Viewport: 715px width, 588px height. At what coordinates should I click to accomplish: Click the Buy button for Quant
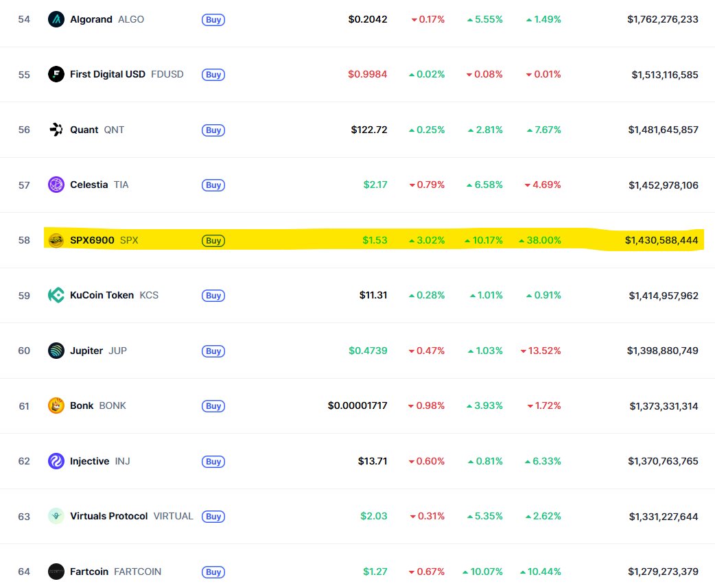(213, 130)
